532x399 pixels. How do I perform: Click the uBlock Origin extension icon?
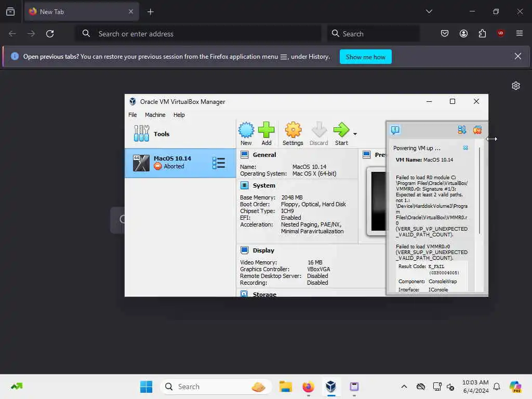pos(500,33)
